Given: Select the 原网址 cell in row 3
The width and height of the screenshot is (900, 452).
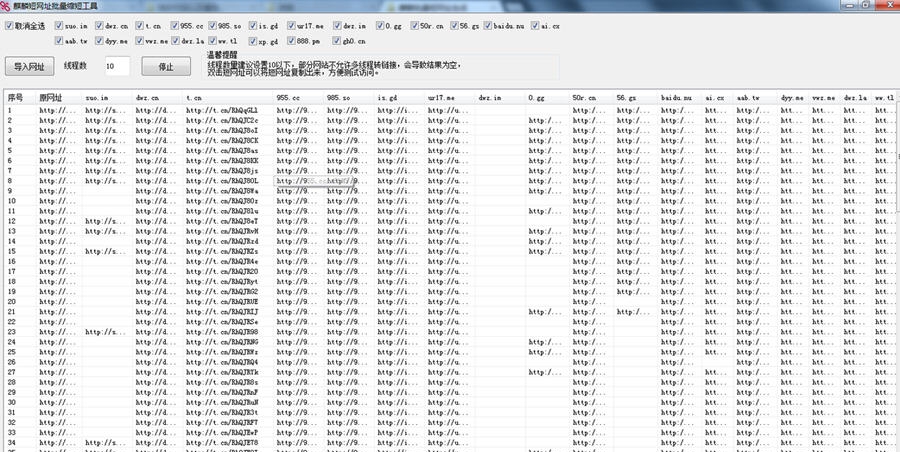Looking at the screenshot, I should [57, 130].
